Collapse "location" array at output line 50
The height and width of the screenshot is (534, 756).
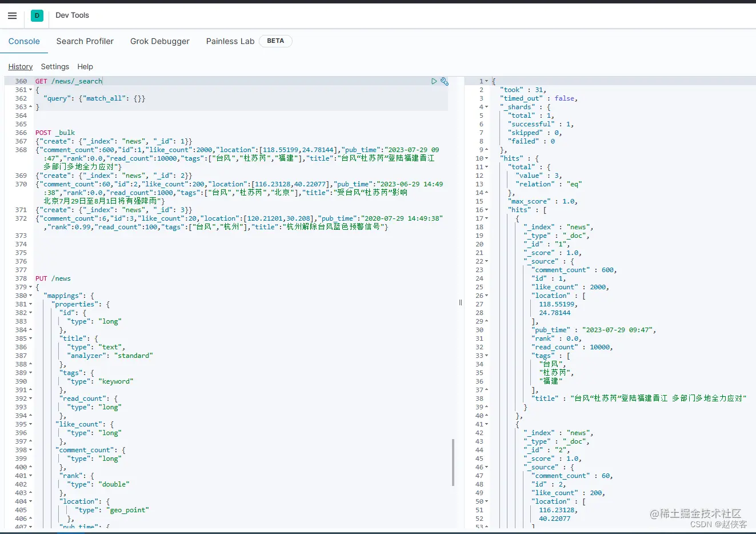[487, 501]
